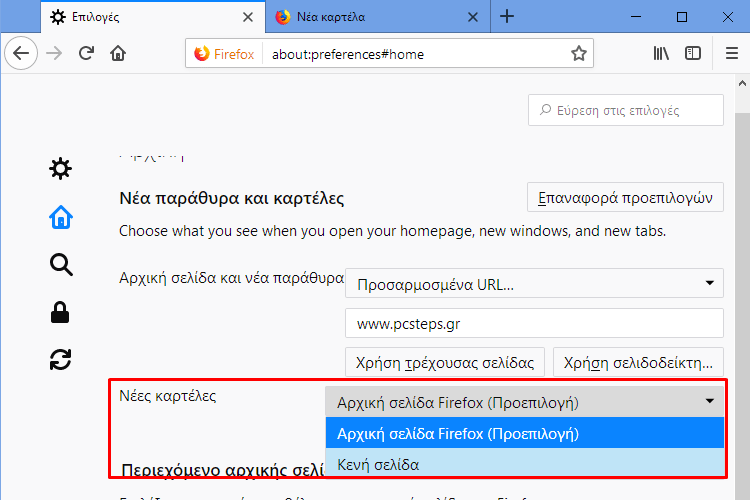This screenshot has width=750, height=500.
Task: Click the Αρχική σελίδα και νέα παράθυρα label
Action: (232, 278)
